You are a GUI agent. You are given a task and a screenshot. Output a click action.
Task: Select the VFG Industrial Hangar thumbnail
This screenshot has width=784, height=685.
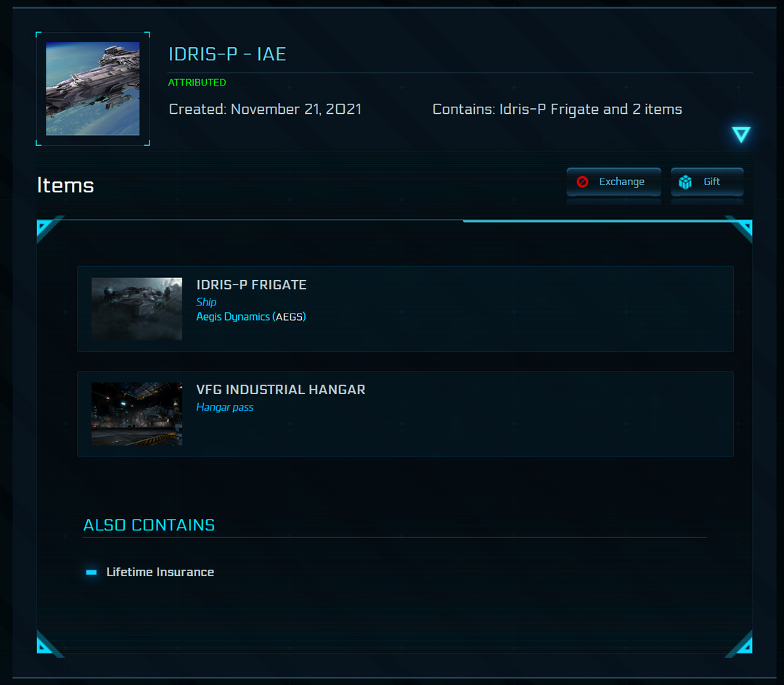(x=136, y=414)
